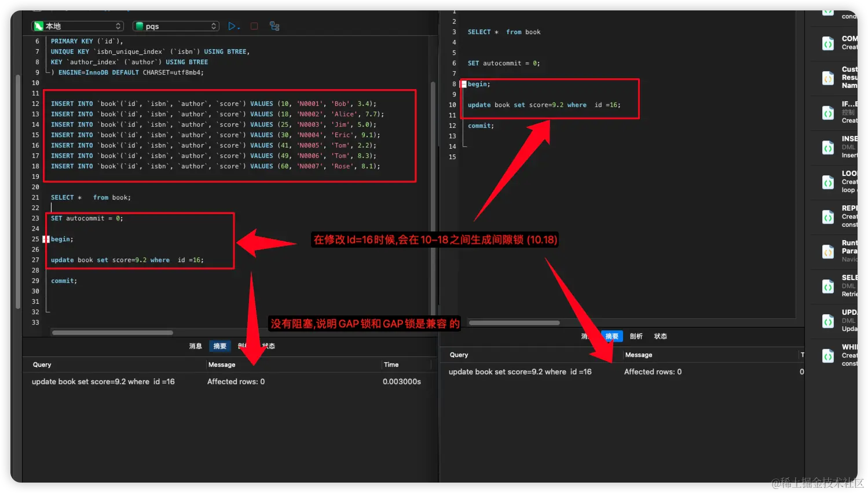This screenshot has height=493, width=868.
Task: Click UNIQUE KEY isbn_unique_index line
Action: click(151, 51)
